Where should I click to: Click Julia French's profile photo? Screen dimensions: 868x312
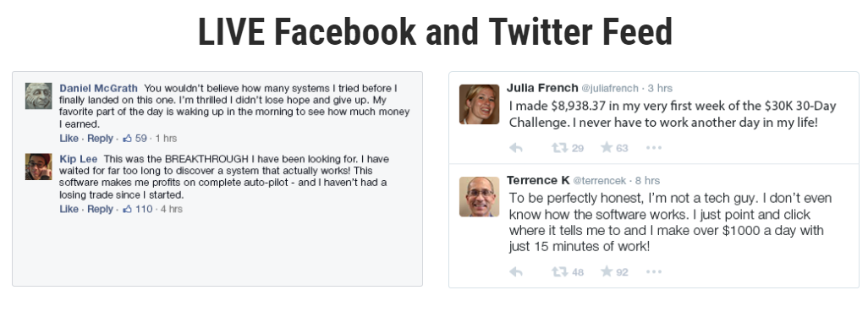pyautogui.click(x=480, y=104)
